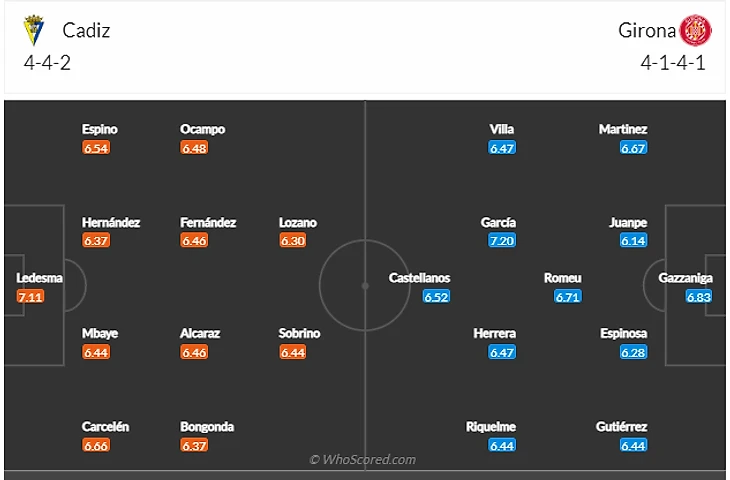Click Gazzaniga's 6.83 rating badge
The image size is (730, 480).
(x=699, y=297)
